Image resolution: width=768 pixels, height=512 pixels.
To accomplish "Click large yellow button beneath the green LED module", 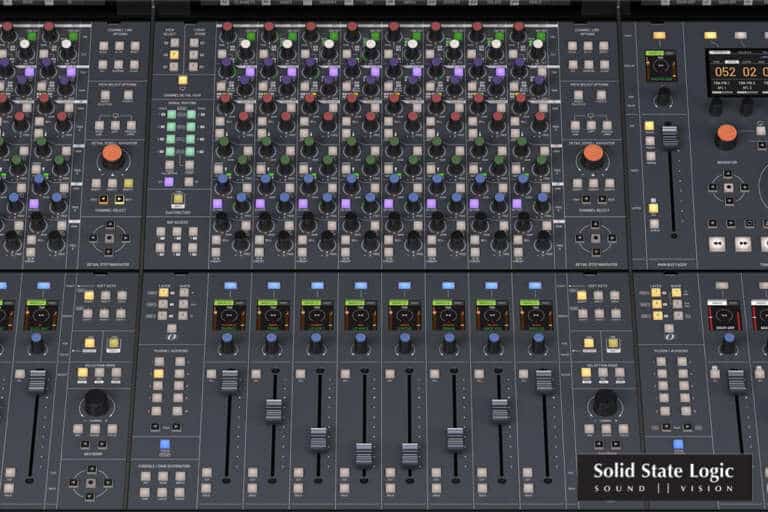I will pos(177,199).
